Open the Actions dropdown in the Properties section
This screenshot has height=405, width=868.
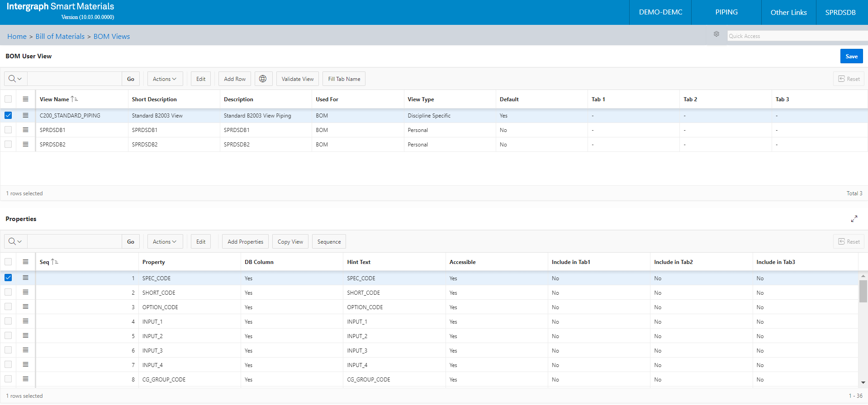point(165,241)
